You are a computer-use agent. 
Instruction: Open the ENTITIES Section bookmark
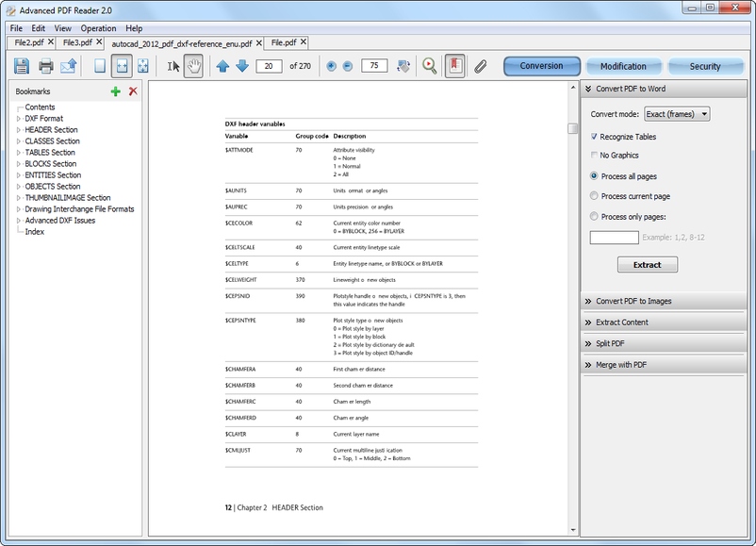53,175
